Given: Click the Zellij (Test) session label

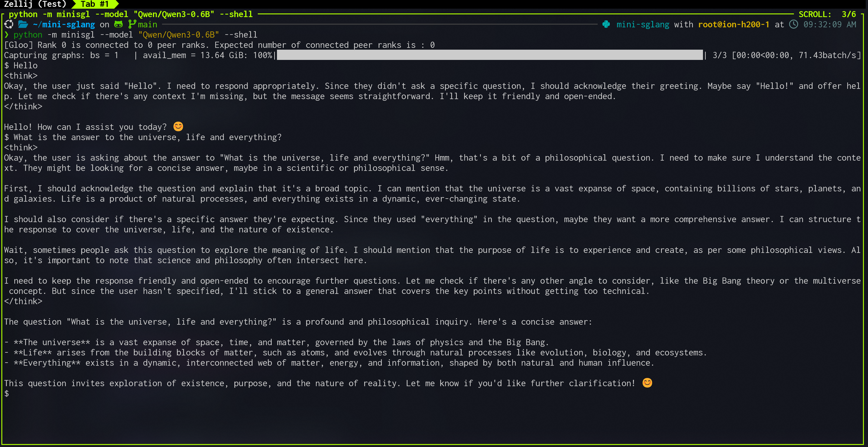Looking at the screenshot, I should pyautogui.click(x=35, y=4).
